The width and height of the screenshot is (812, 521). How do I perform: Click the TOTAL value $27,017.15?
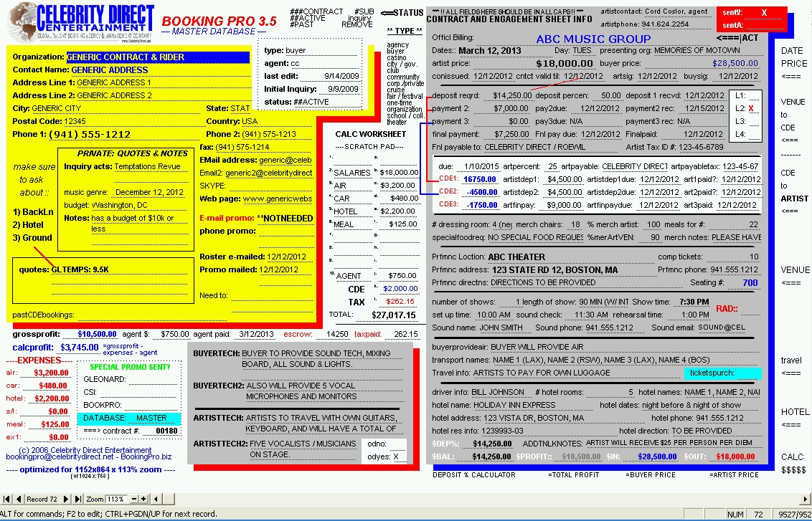(x=394, y=315)
